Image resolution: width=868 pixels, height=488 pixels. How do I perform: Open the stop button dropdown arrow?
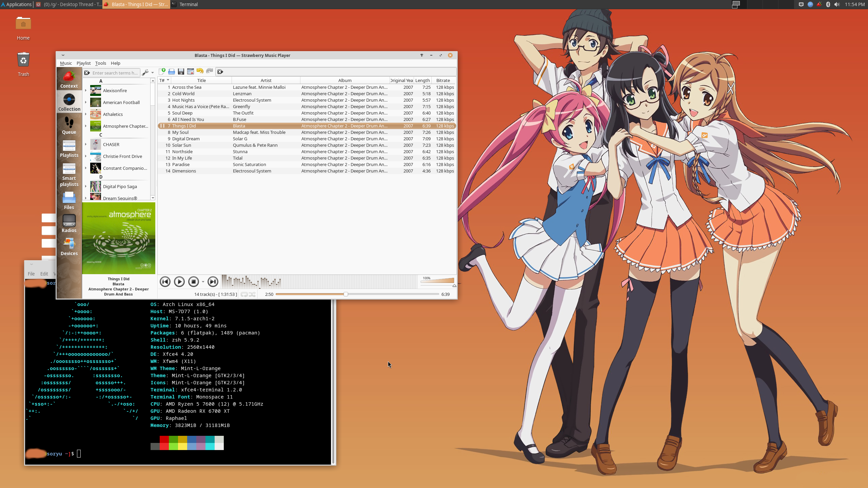point(203,282)
